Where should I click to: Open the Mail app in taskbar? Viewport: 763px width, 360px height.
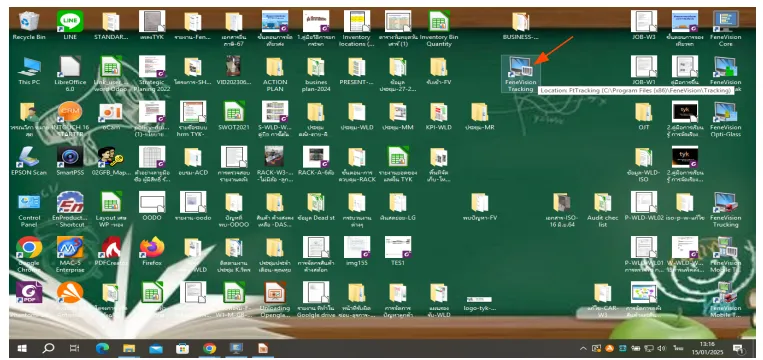pos(156,348)
